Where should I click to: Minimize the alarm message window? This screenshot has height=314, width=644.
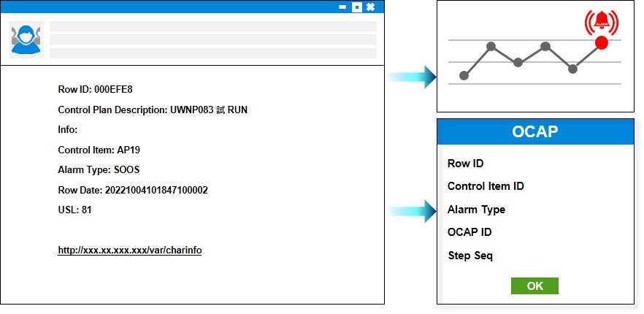(342, 7)
